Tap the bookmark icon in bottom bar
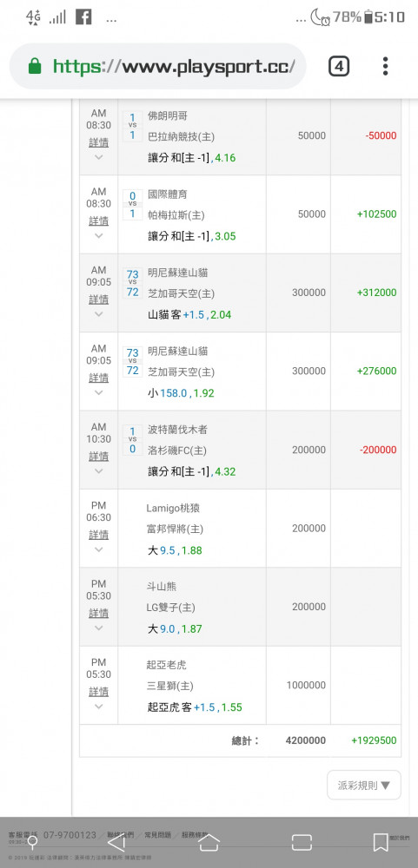 pyautogui.click(x=381, y=842)
